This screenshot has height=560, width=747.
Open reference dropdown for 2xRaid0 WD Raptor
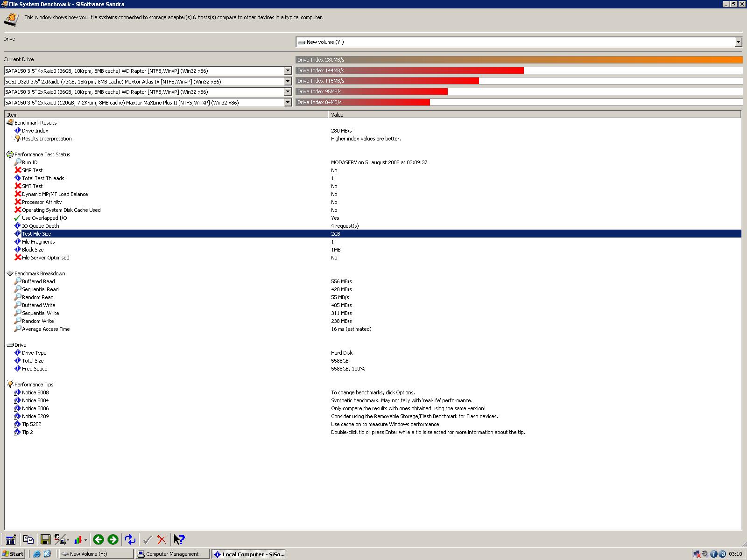[x=288, y=92]
